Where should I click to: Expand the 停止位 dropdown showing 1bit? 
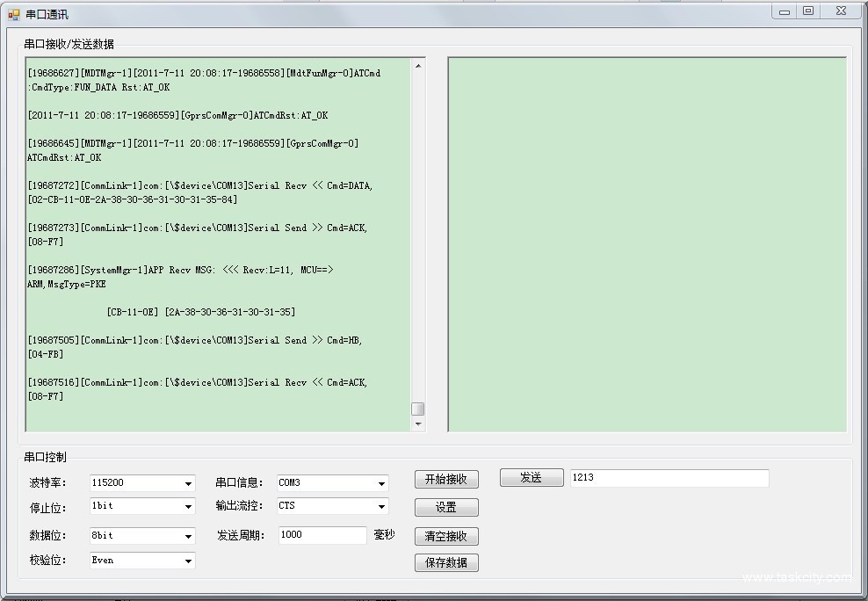pos(188,507)
